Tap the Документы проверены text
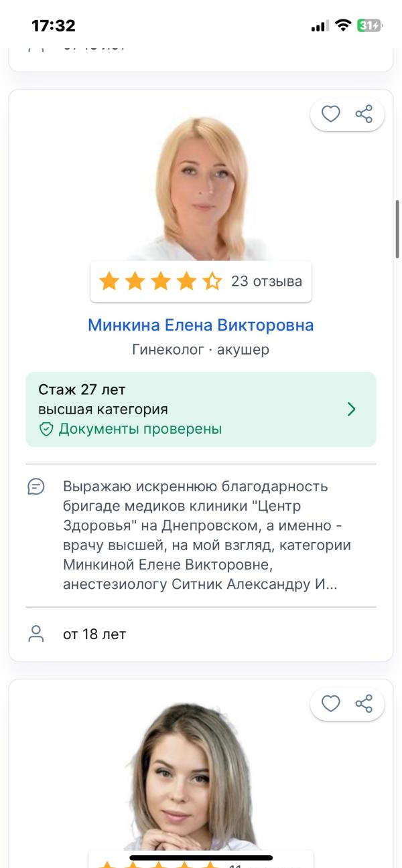Image resolution: width=402 pixels, height=868 pixels. coord(140,429)
